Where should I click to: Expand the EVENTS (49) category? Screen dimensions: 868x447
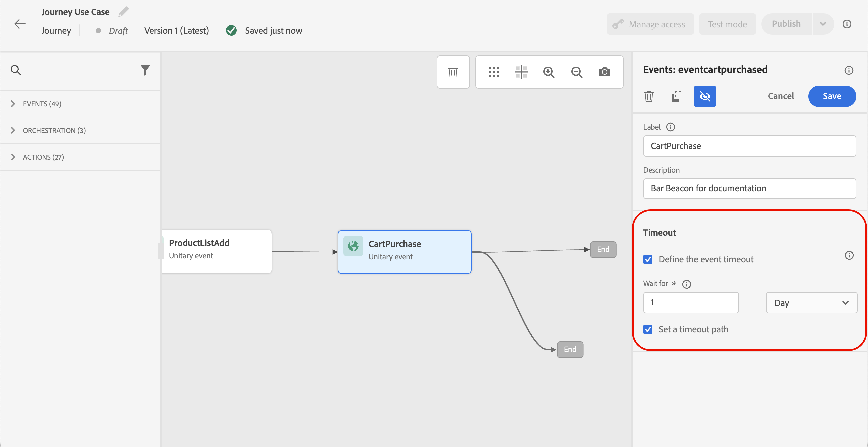tap(42, 103)
